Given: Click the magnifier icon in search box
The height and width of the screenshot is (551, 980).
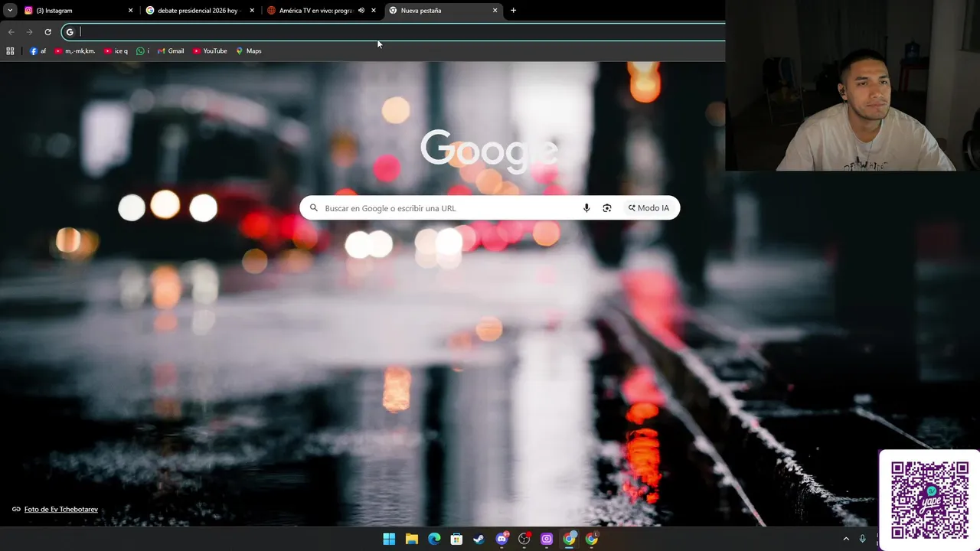Looking at the screenshot, I should pos(313,207).
